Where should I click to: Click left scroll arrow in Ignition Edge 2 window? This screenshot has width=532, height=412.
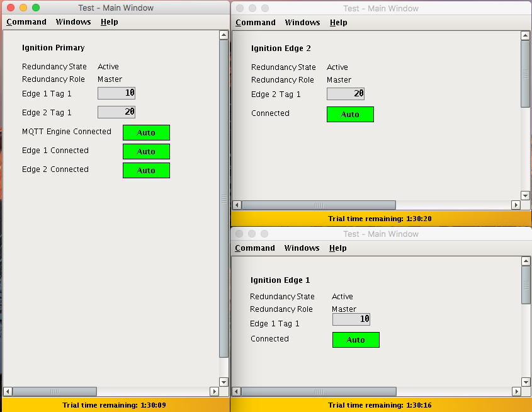[x=237, y=205]
